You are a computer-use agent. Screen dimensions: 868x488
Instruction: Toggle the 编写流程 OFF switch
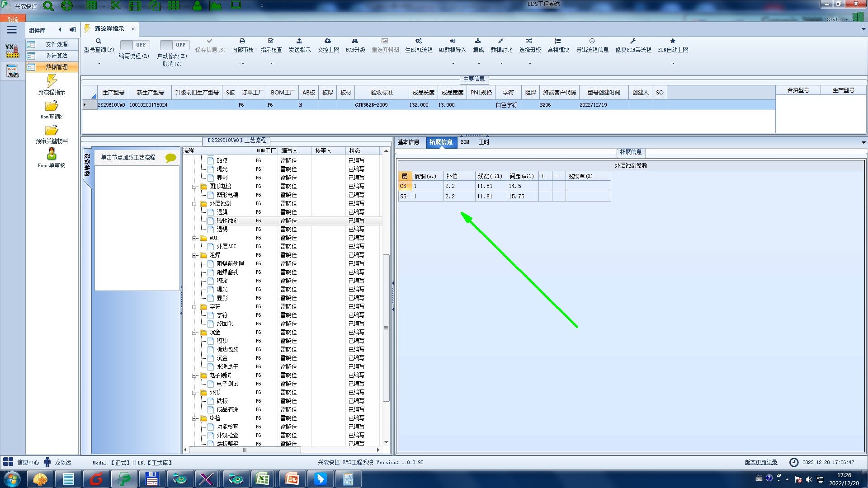point(134,45)
